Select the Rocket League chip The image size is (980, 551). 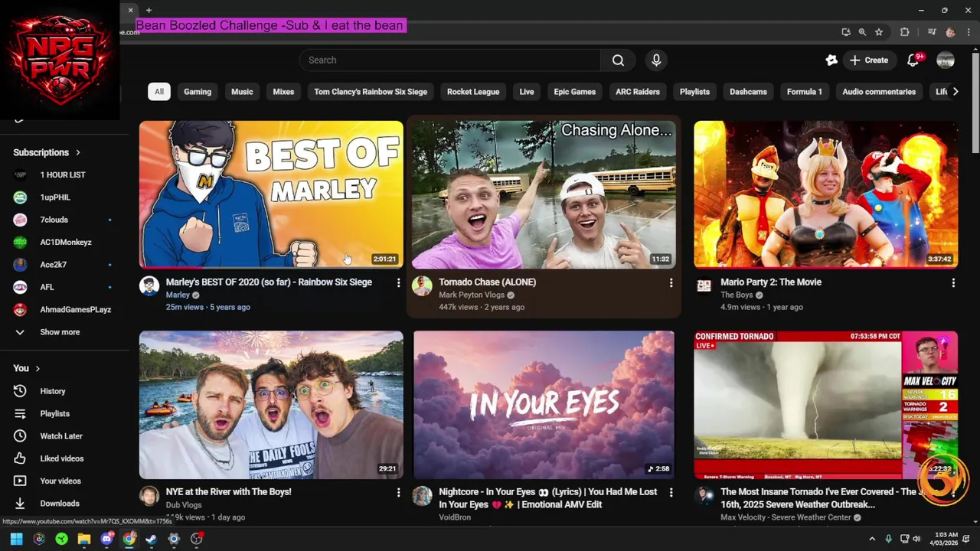(x=473, y=92)
